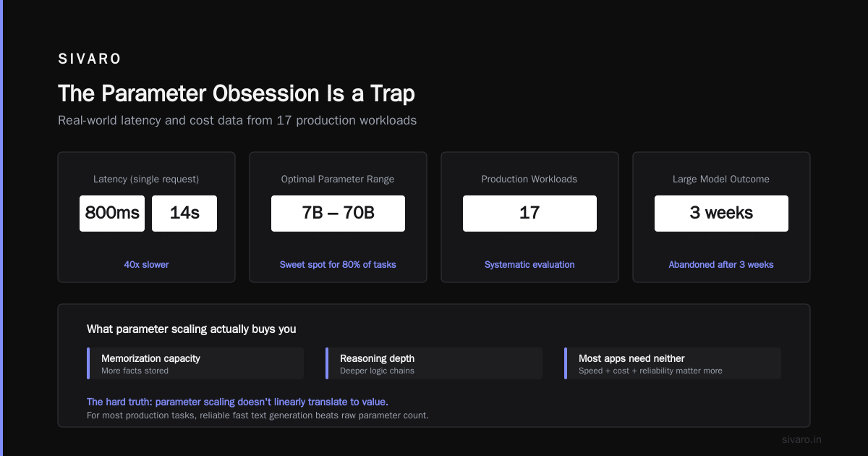This screenshot has height=456, width=868.
Task: Click the 3 weeks outcome box
Action: 721,214
